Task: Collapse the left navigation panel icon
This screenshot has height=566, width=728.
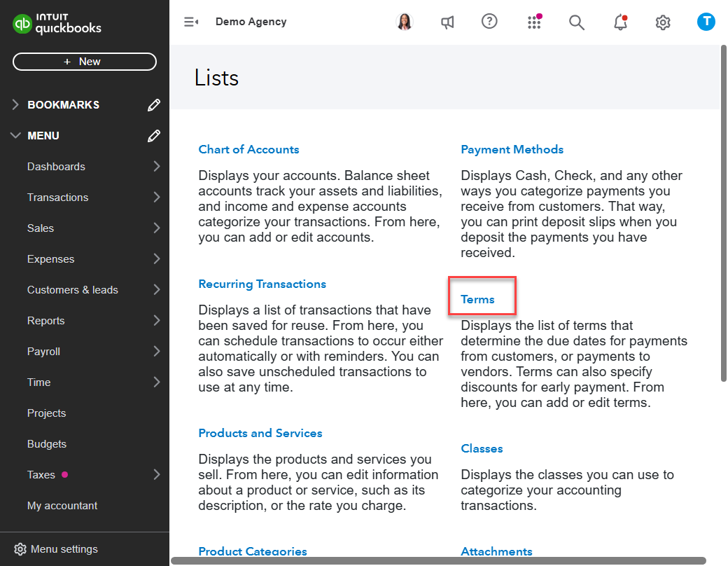Action: tap(190, 22)
